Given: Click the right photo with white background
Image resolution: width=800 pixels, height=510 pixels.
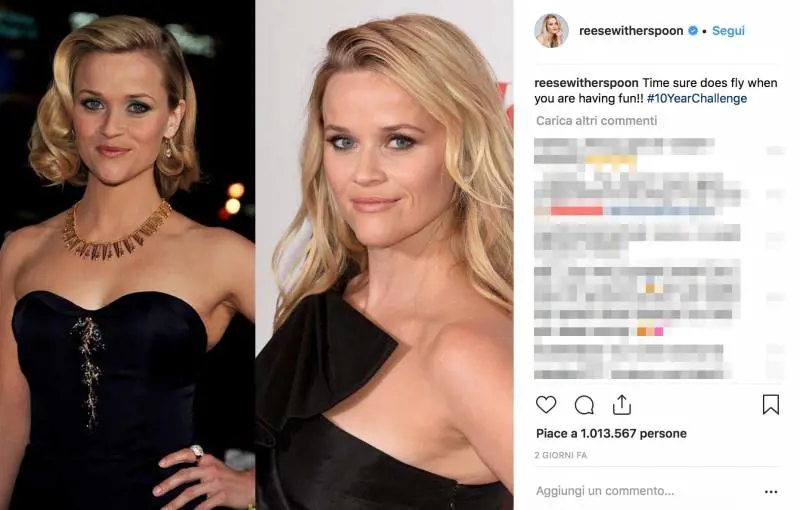Looking at the screenshot, I should 384,255.
